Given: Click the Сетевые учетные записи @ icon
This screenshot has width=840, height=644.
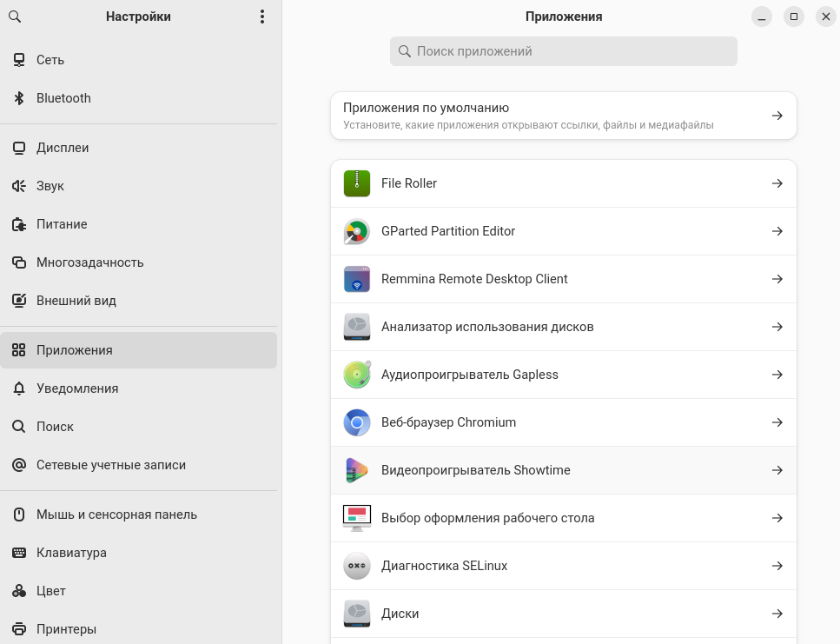Looking at the screenshot, I should click(x=19, y=465).
